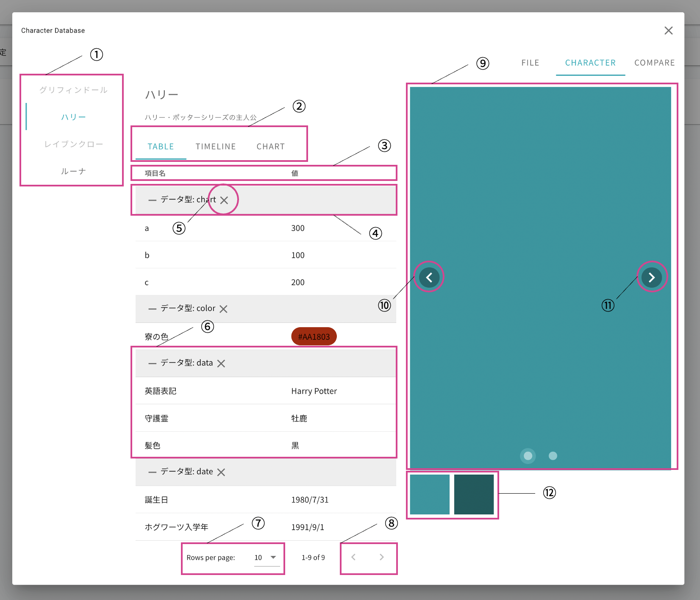The height and width of the screenshot is (600, 700).
Task: Collapse the chart data type group
Action: [152, 200]
